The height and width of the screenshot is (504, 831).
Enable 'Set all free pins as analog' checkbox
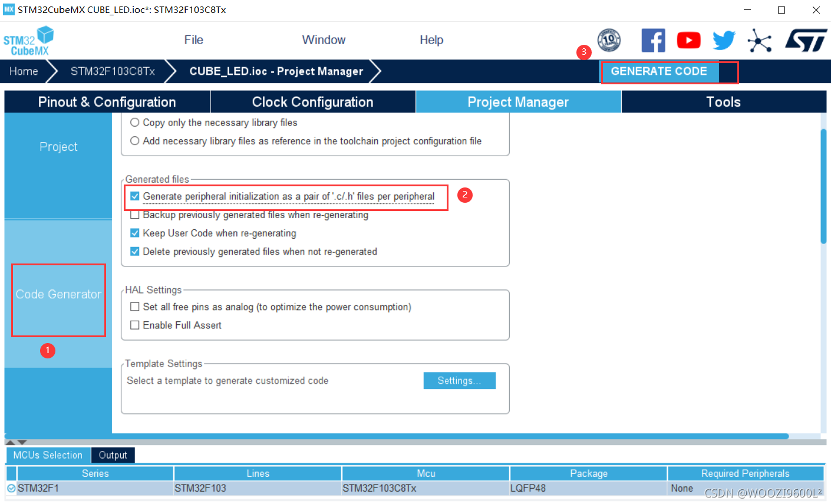[135, 307]
